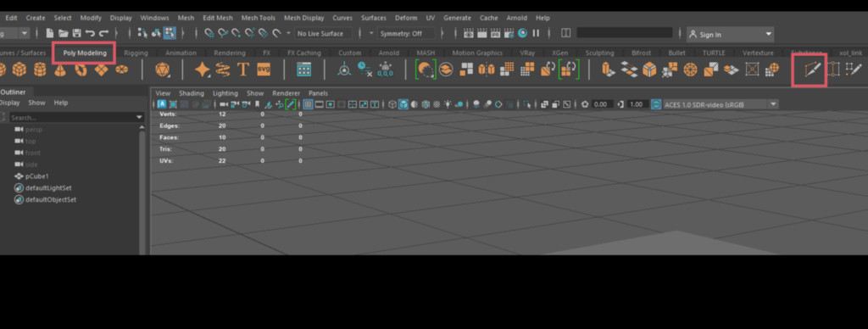The image size is (868, 329).
Task: Create polygon Type with the T icon
Action: coord(242,70)
